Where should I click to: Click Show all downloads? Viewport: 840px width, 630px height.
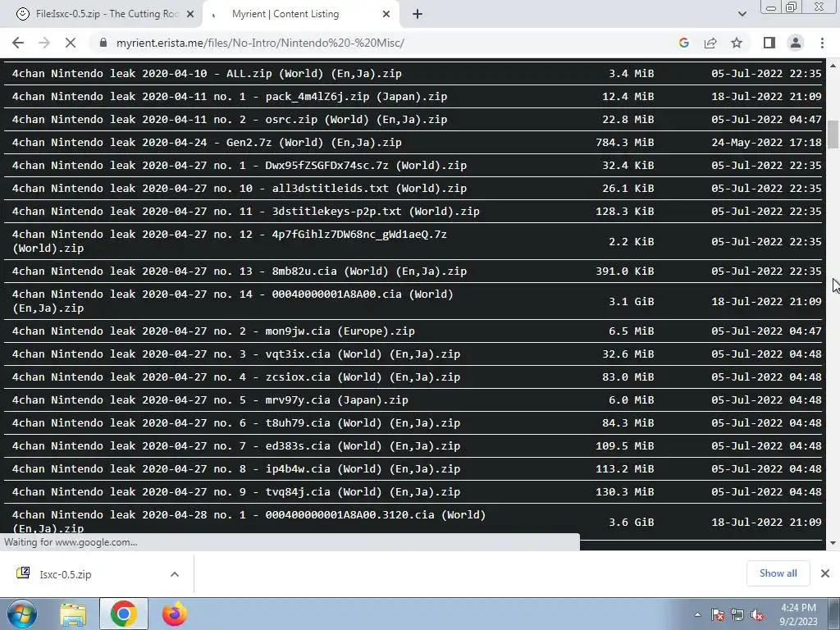(778, 573)
